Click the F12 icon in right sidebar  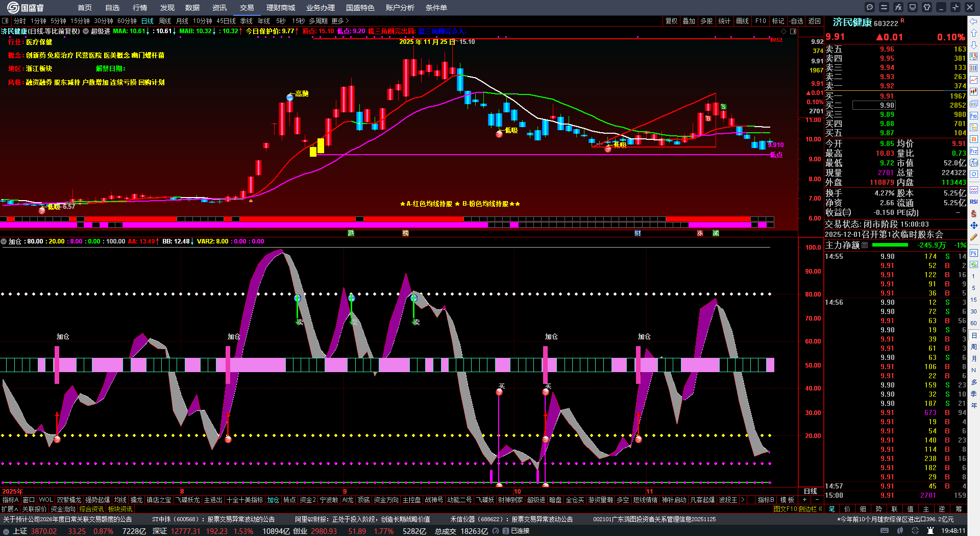[974, 151]
